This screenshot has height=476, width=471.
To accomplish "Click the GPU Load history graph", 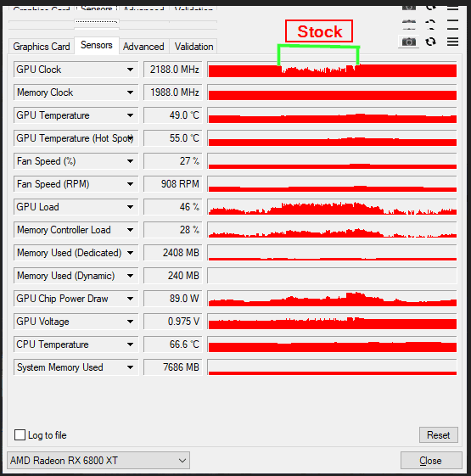I will click(x=332, y=207).
